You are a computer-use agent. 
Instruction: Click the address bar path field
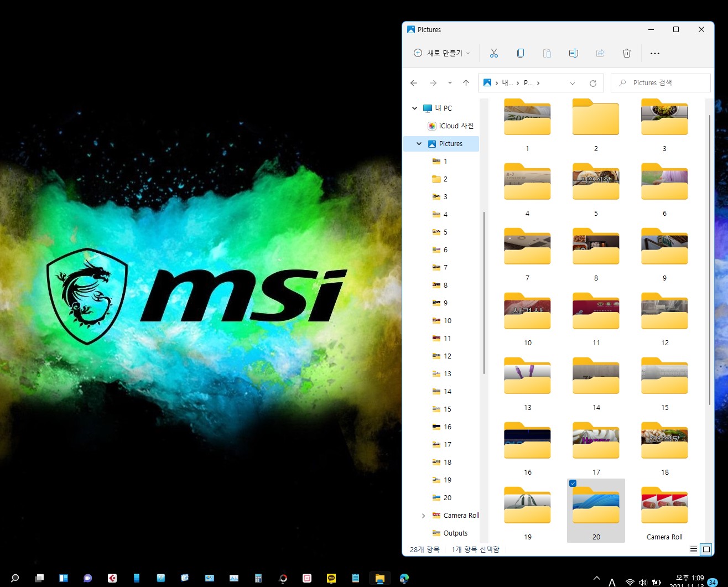tap(540, 83)
